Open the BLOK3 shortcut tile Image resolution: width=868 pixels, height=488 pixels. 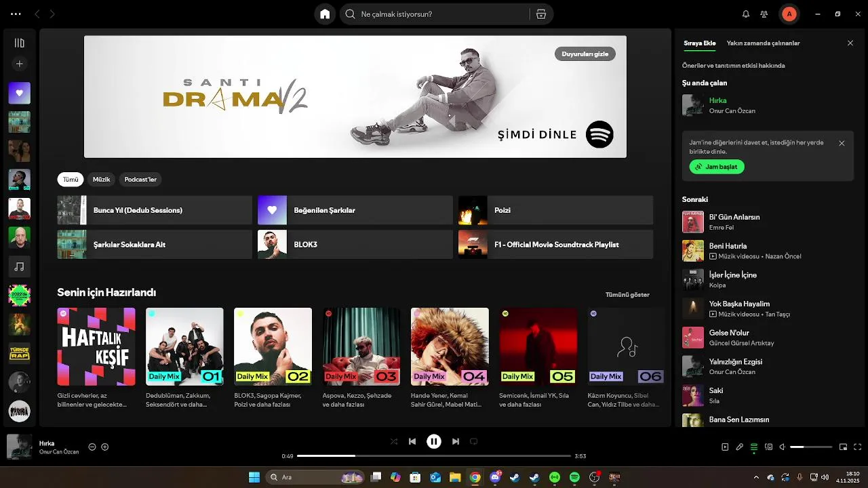point(355,244)
